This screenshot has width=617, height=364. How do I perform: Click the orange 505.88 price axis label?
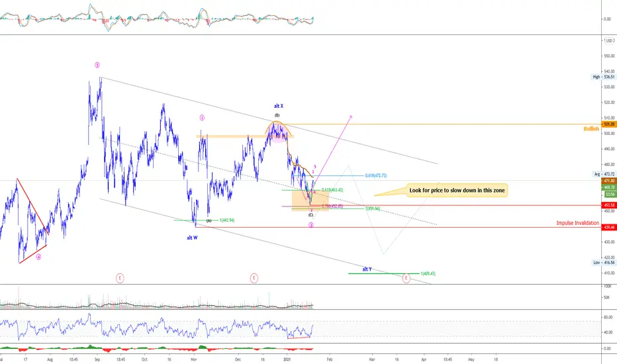point(609,124)
